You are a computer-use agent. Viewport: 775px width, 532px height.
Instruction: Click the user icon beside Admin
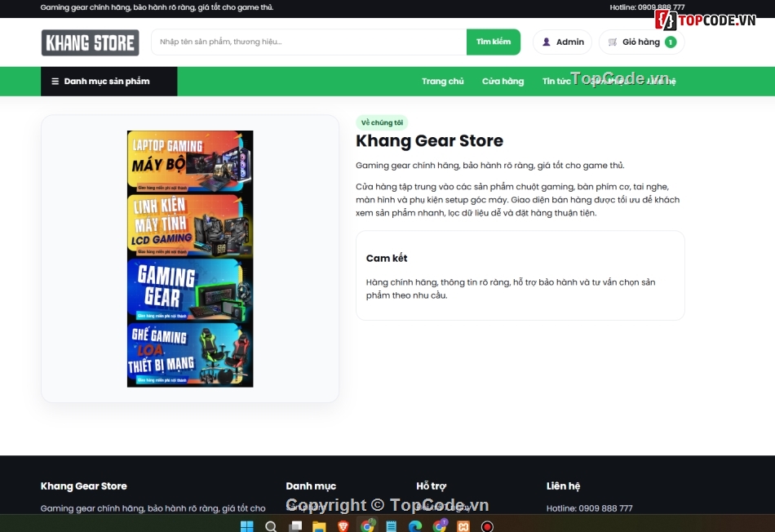546,42
